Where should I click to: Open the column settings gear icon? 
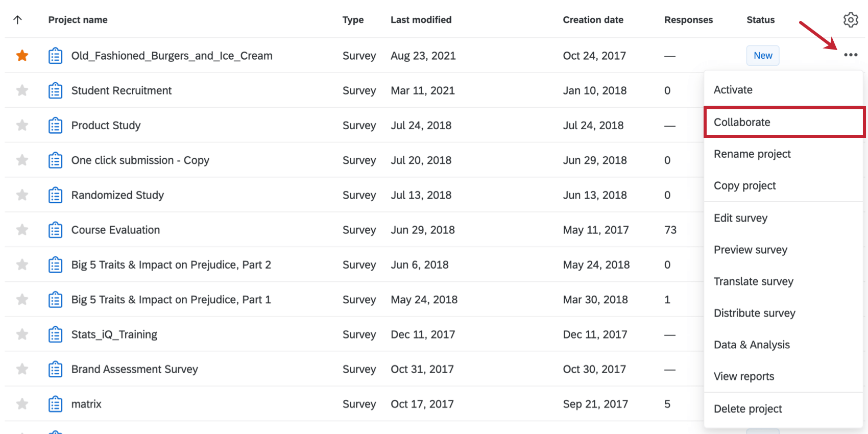[850, 20]
